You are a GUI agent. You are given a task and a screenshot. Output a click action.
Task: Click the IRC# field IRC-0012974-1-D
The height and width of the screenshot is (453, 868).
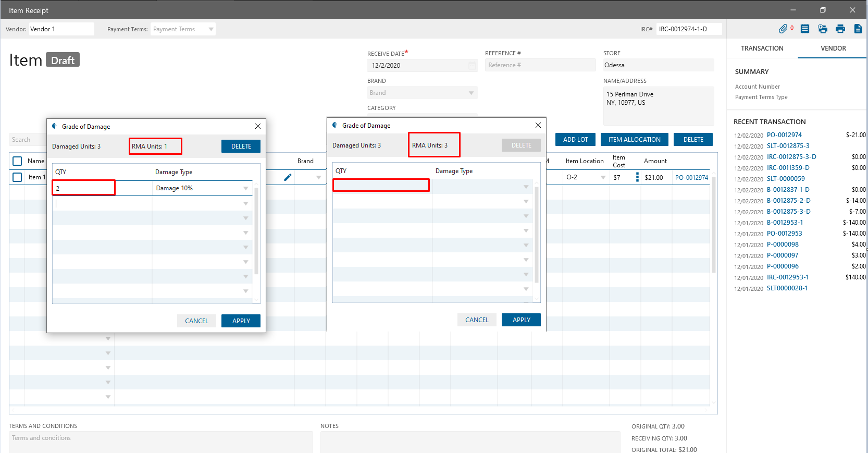coord(689,29)
